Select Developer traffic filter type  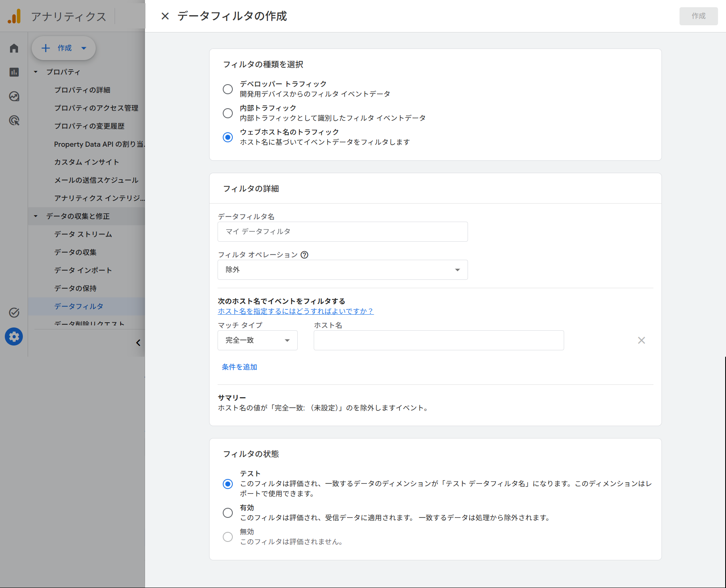[228, 89]
